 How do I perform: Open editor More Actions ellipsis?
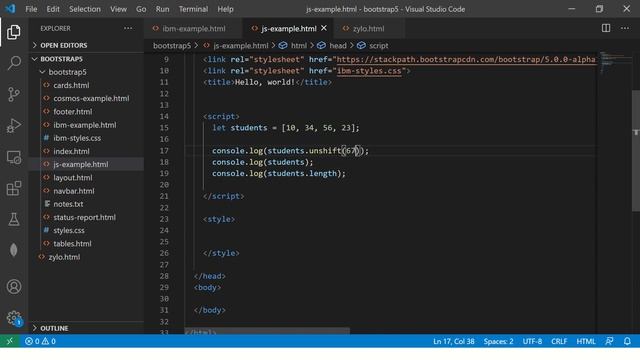pyautogui.click(x=625, y=28)
